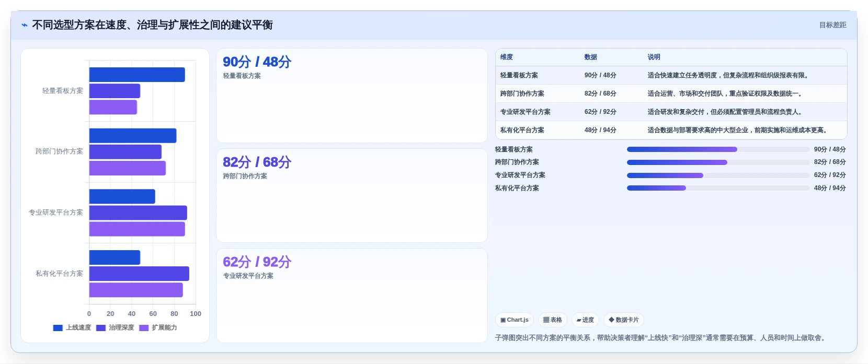Click the panel title 不同选型方案在速度
This screenshot has height=364, width=868.
[x=152, y=25]
